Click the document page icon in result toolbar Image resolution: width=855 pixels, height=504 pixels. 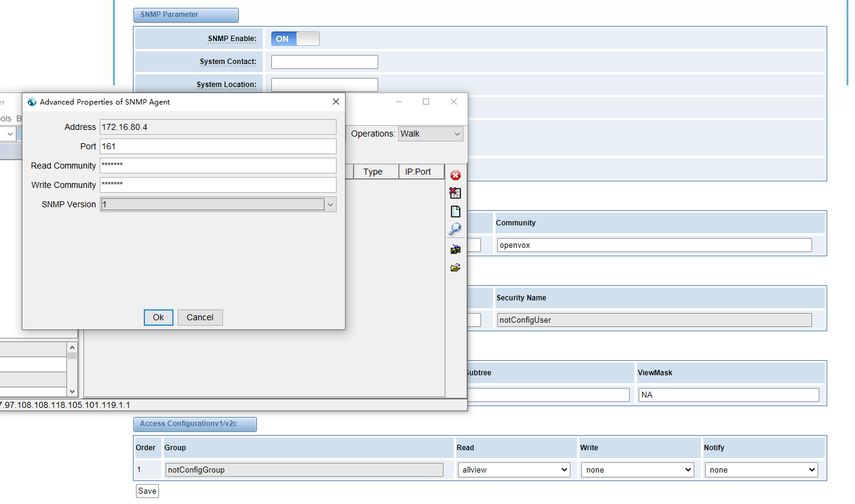pos(456,212)
